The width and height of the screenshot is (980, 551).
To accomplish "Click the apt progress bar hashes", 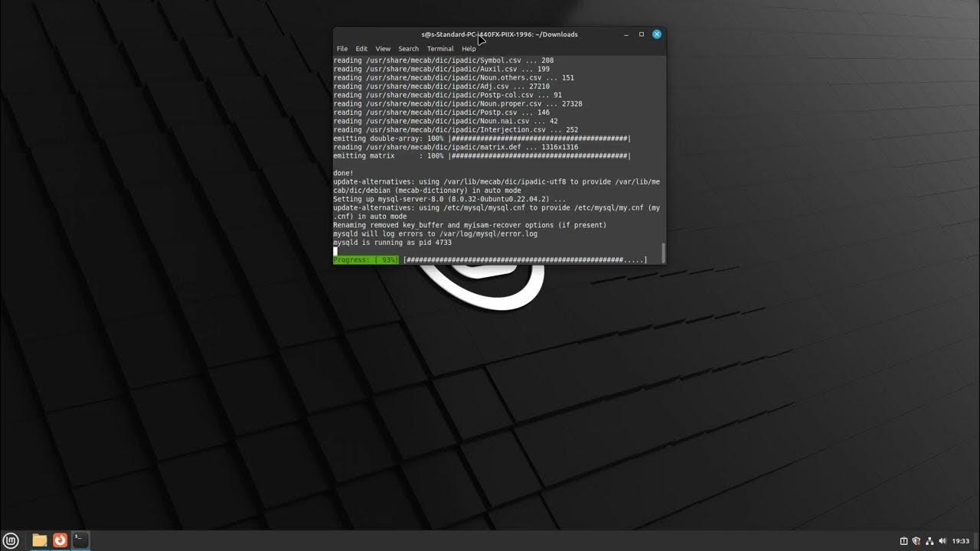I will [x=525, y=260].
